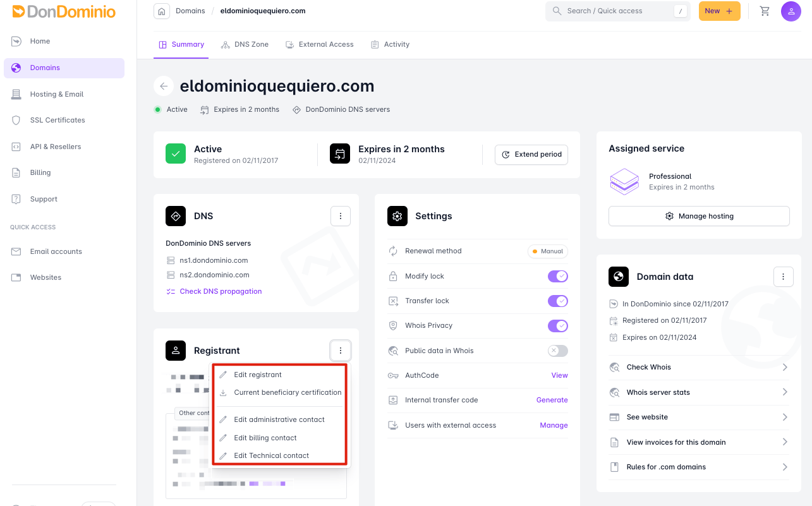Switch to the External Access tab
This screenshot has height=506, width=812.
coord(320,44)
